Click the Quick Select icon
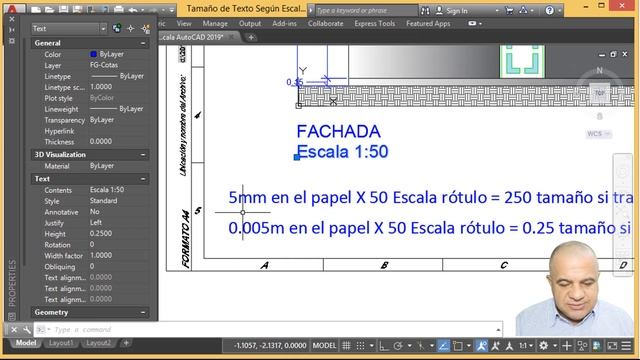The height and width of the screenshot is (360, 640). point(145,29)
